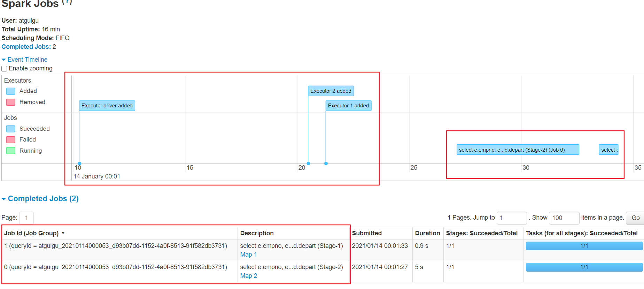This screenshot has height=289, width=644.
Task: Select the Job 1 queryId cell
Action: (116, 246)
